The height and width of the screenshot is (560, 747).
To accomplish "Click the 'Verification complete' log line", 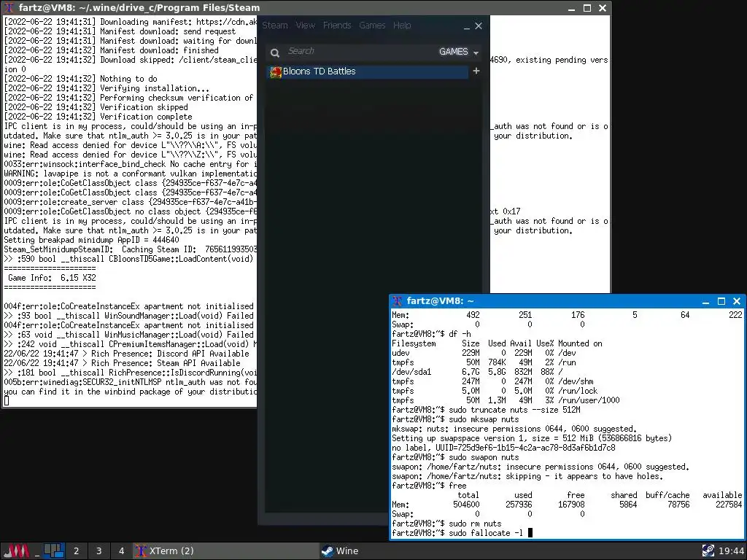I will point(98,117).
